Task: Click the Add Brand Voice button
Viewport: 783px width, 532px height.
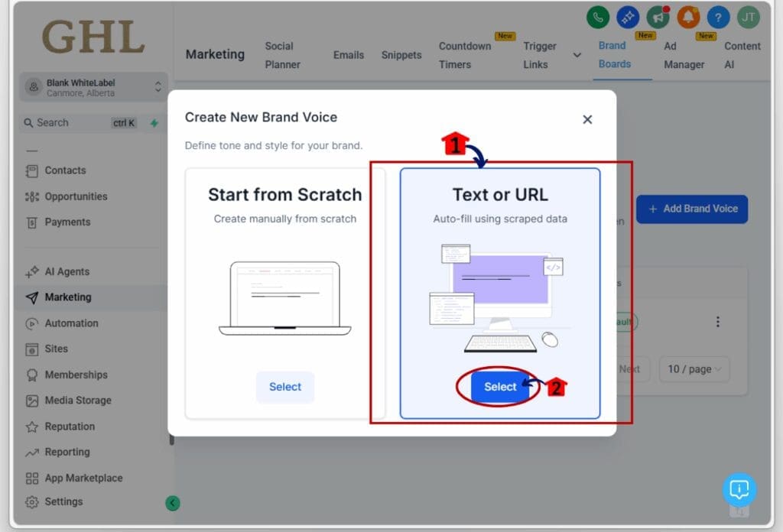Action: click(691, 209)
